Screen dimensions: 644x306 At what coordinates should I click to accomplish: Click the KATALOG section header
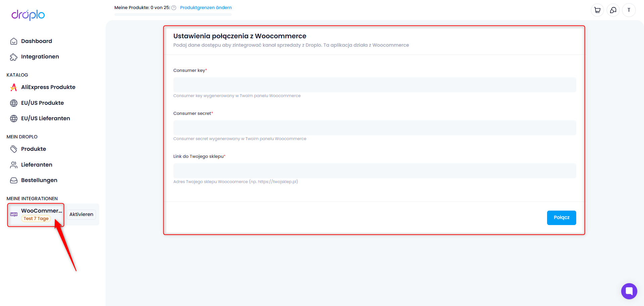(17, 75)
